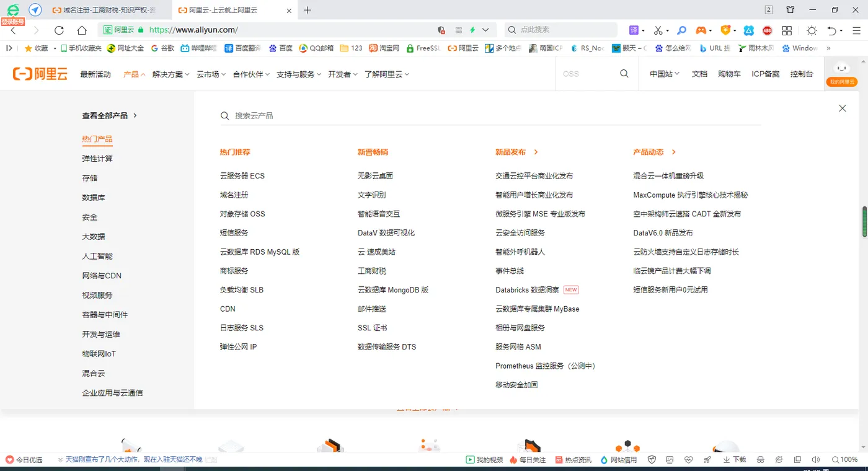868x471 pixels.
Task: Open the 对象存储 OSS product link
Action: [242, 214]
